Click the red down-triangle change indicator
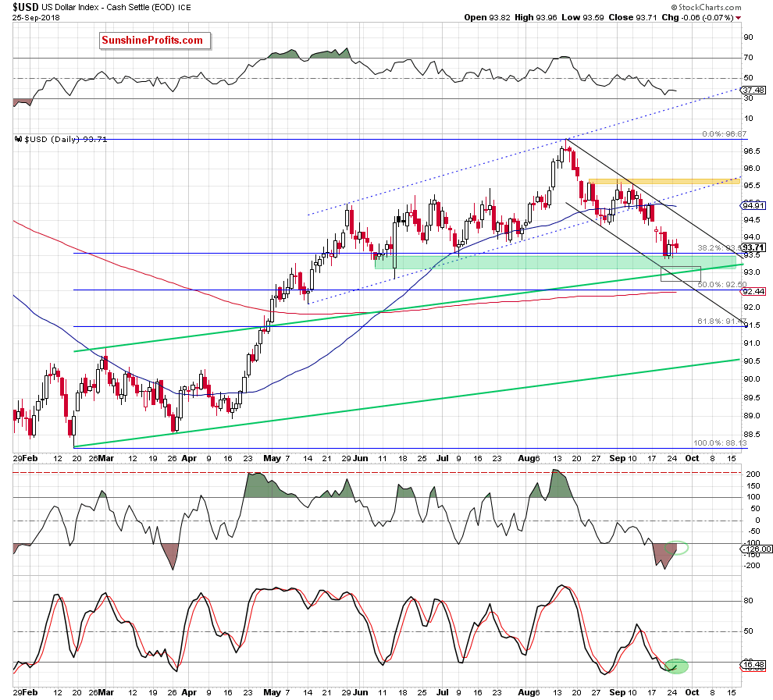This screenshot has height=700, width=773. pyautogui.click(x=738, y=18)
